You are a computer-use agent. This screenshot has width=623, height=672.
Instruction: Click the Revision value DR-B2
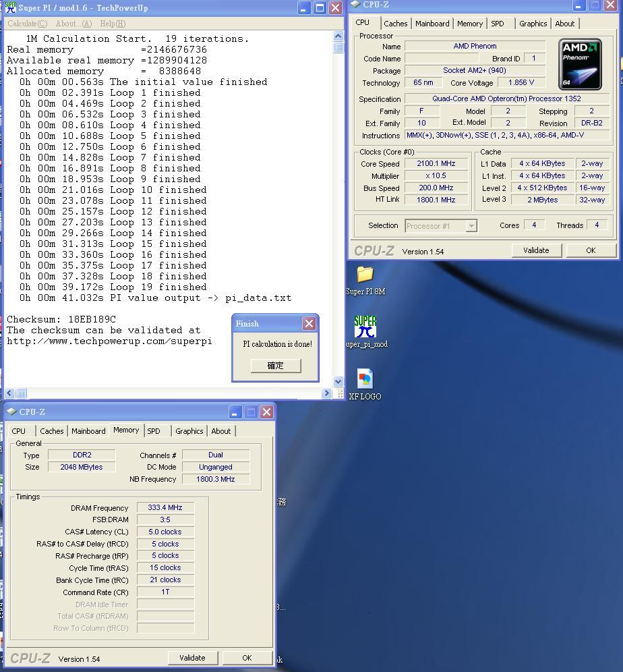(592, 123)
